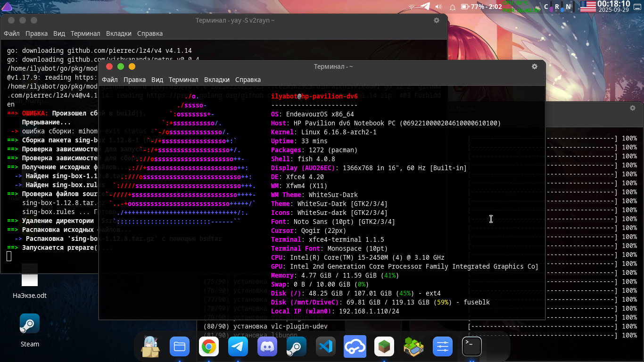
Task: Open Вкладки menu in the front ~ terminal
Action: point(217,80)
